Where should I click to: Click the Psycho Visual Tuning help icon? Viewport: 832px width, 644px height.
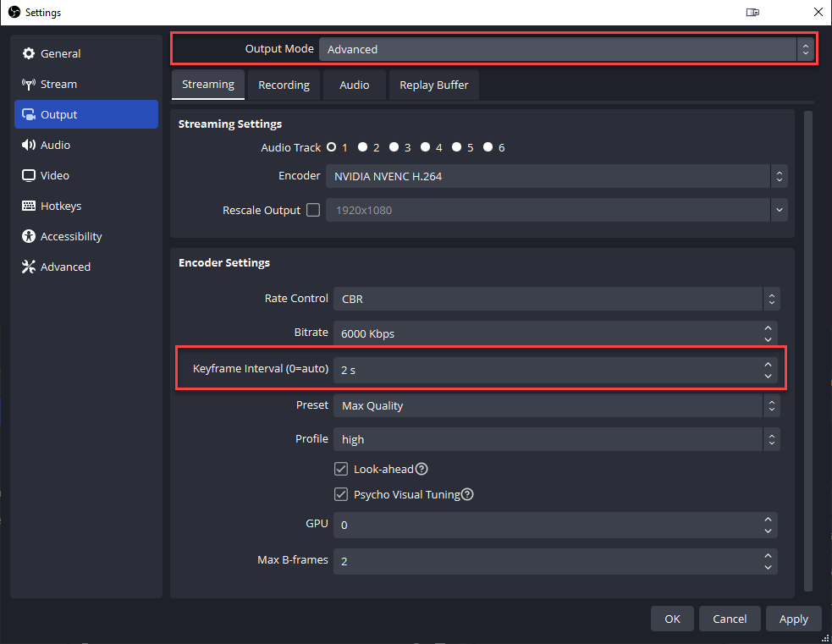[467, 494]
